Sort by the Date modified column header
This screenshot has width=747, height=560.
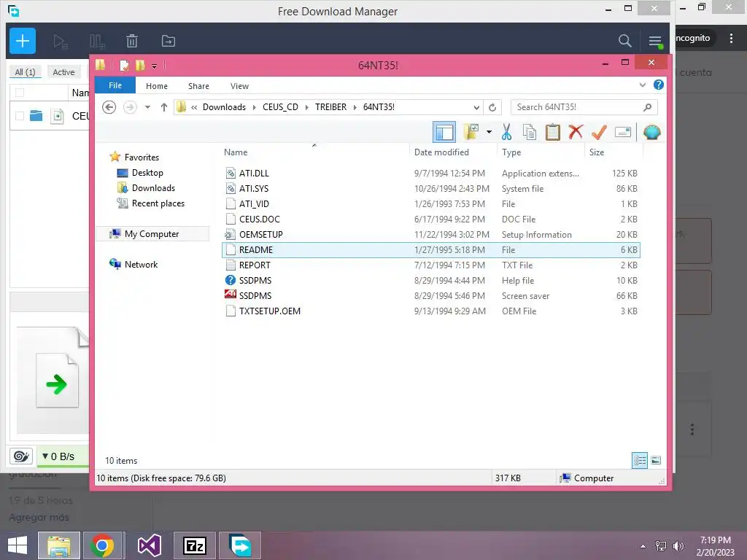(x=452, y=152)
